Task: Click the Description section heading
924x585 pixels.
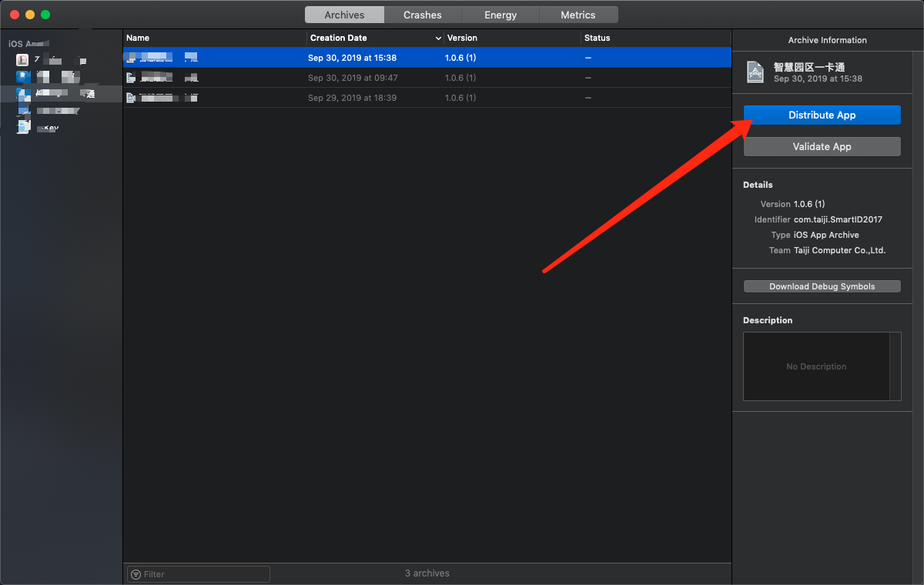Action: coord(768,320)
